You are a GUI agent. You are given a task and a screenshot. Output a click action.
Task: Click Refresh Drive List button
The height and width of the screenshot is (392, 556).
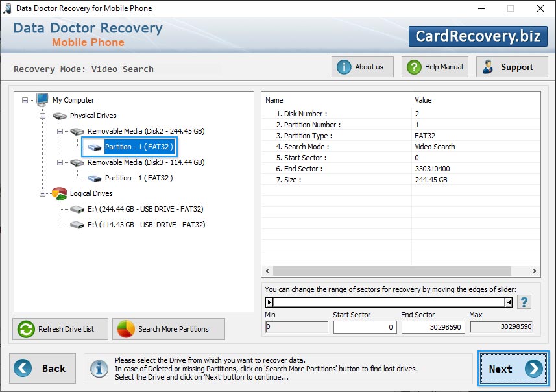(x=60, y=329)
